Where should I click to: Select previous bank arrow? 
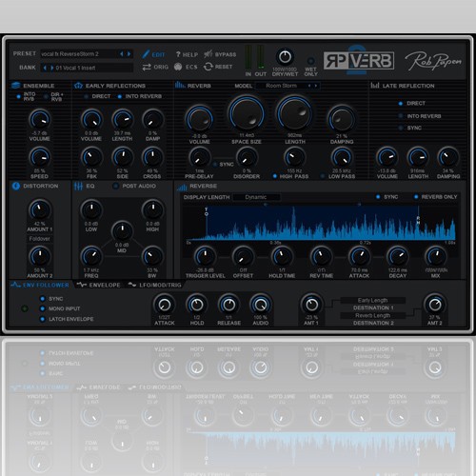pos(45,68)
